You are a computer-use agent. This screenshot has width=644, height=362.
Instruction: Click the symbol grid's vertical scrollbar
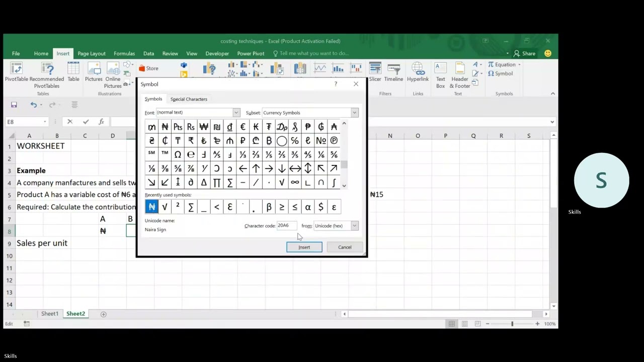pos(344,155)
